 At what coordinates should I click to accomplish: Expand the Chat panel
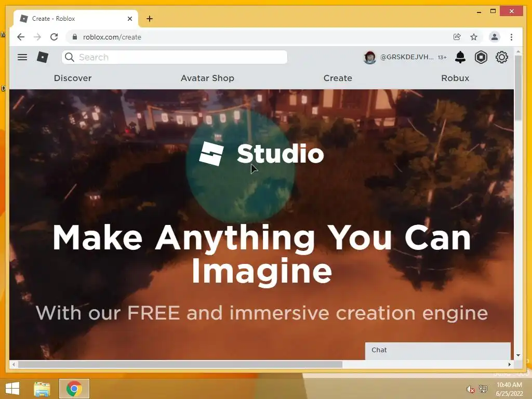point(437,350)
